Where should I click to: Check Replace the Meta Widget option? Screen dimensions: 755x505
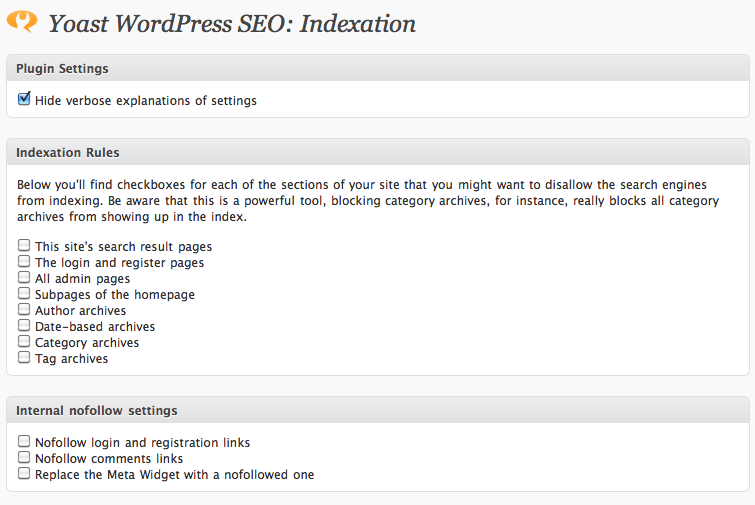[24, 473]
